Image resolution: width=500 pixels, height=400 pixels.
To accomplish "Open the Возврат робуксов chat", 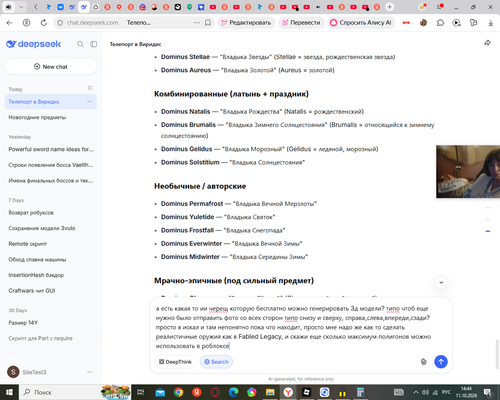I will (x=51, y=212).
